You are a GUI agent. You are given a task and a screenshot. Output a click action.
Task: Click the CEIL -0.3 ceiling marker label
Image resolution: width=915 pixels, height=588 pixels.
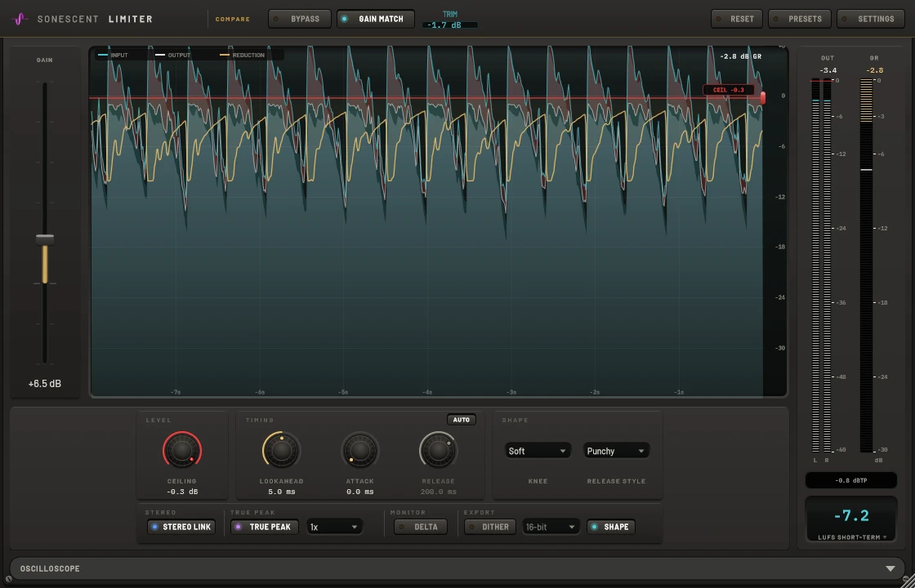tap(728, 90)
